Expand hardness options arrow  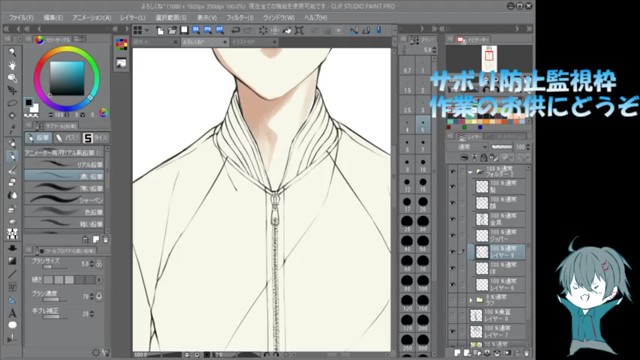click(x=99, y=280)
